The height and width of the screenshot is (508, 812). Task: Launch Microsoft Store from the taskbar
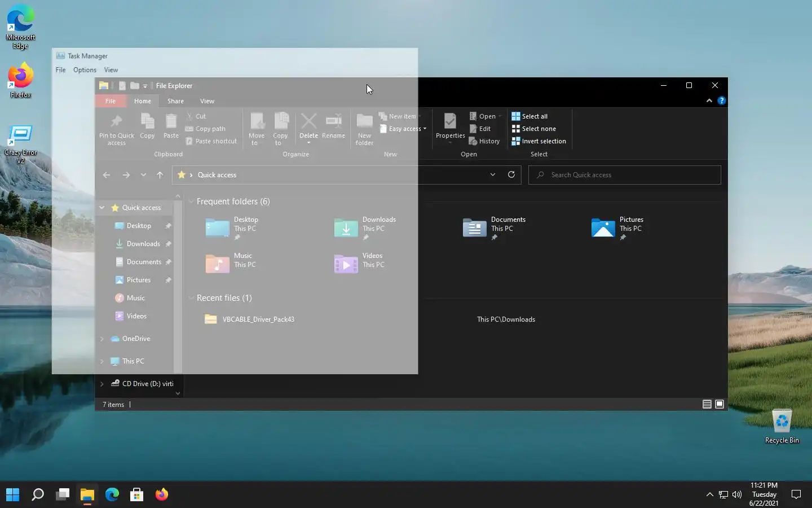coord(136,494)
